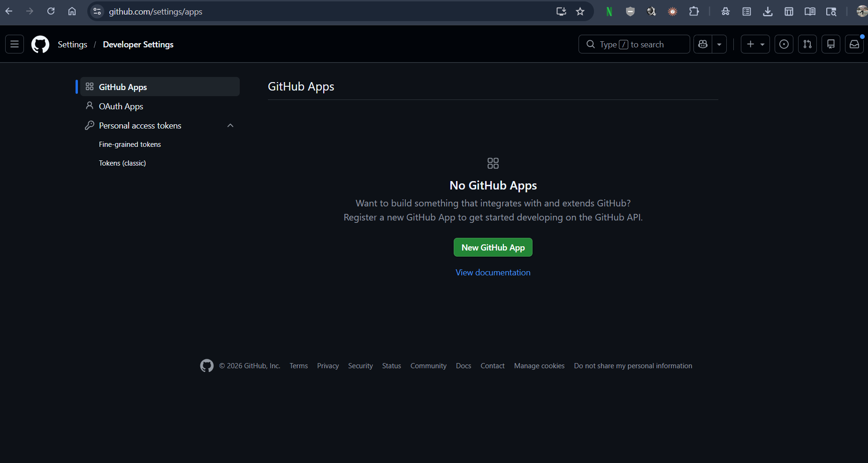868x463 pixels.
Task: Open the Contact footer link
Action: pyautogui.click(x=493, y=366)
